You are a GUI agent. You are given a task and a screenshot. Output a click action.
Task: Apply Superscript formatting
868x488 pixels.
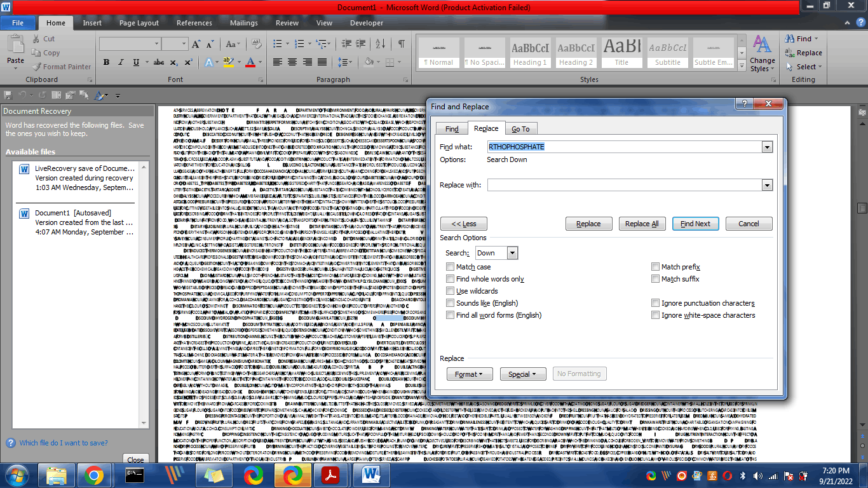tap(188, 62)
